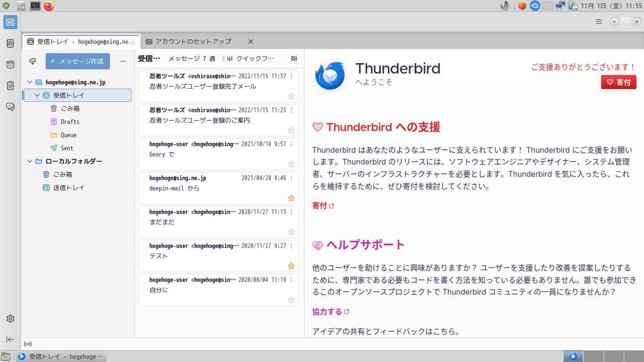Open more menu for 'Geary で' message
The width and height of the screenshot is (644, 362).
[291, 144]
